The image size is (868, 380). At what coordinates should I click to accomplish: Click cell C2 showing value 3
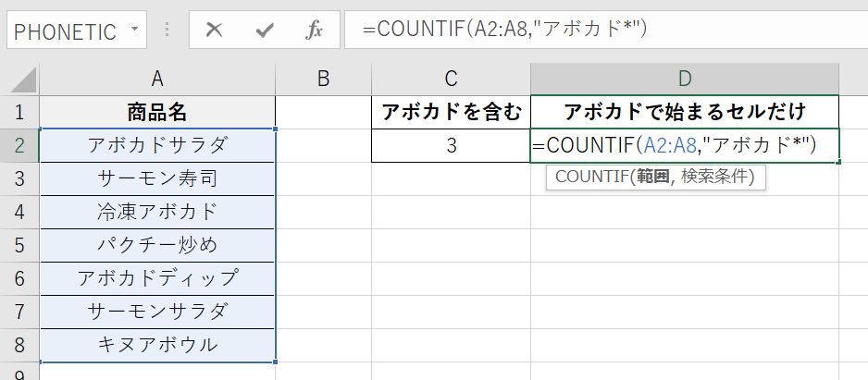click(x=451, y=145)
